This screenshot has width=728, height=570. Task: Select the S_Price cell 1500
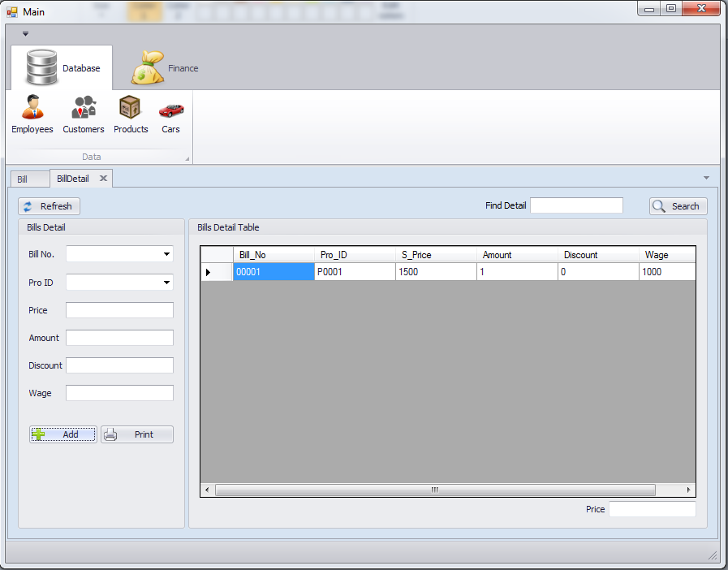436,272
